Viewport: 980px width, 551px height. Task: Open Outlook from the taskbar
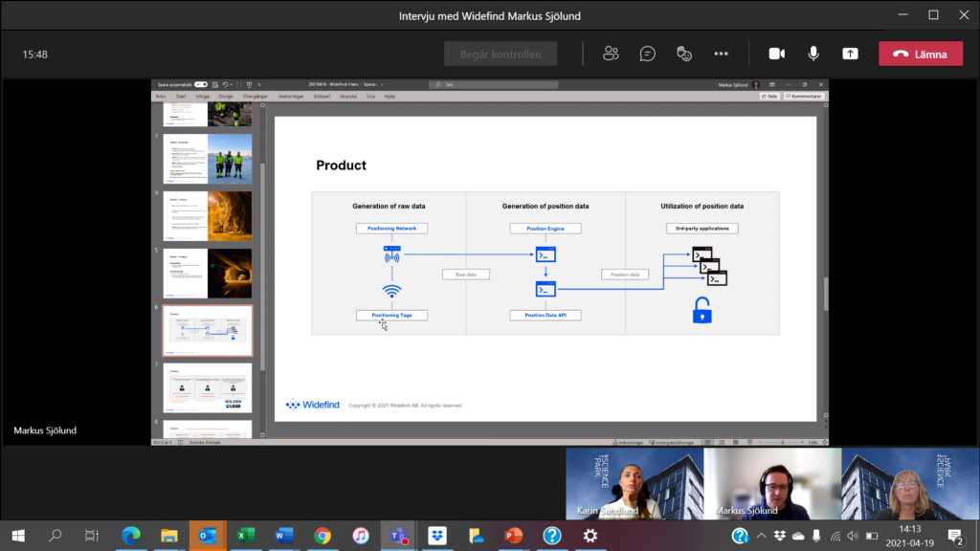(x=208, y=536)
